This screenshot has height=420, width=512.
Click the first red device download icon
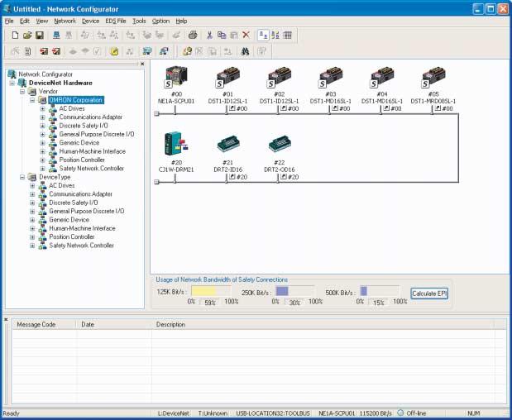point(44,51)
